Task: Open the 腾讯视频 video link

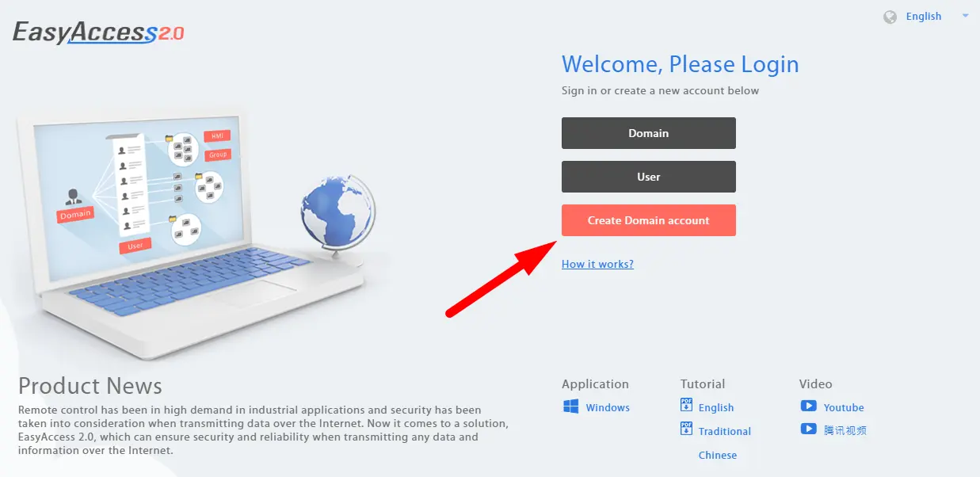Action: 845,431
